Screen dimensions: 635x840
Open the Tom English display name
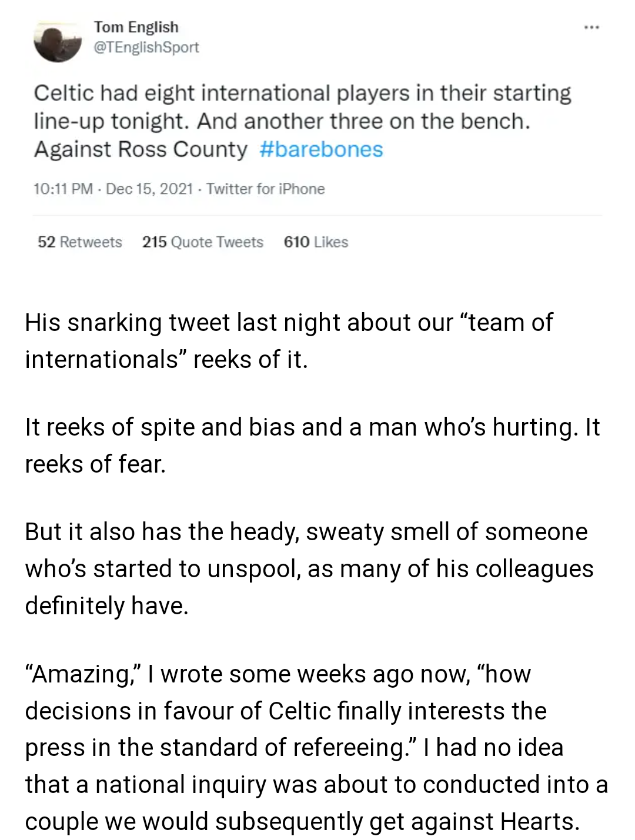pyautogui.click(x=136, y=28)
